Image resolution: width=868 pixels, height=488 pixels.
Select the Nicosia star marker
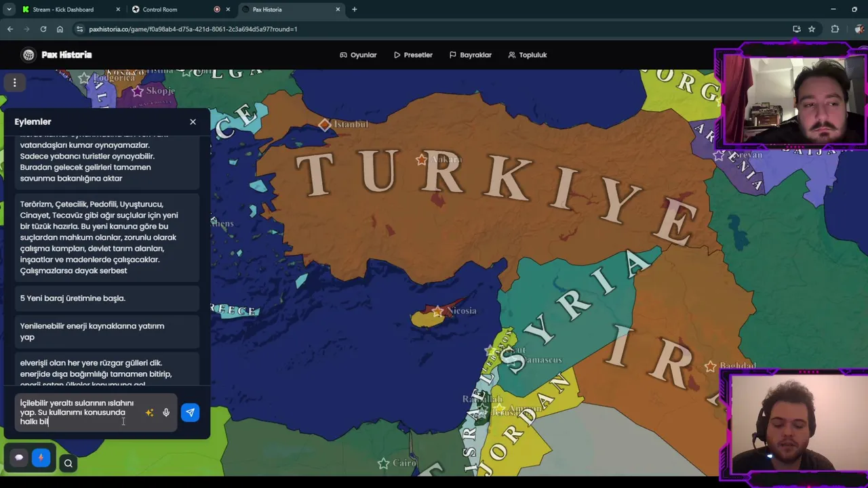click(x=438, y=311)
